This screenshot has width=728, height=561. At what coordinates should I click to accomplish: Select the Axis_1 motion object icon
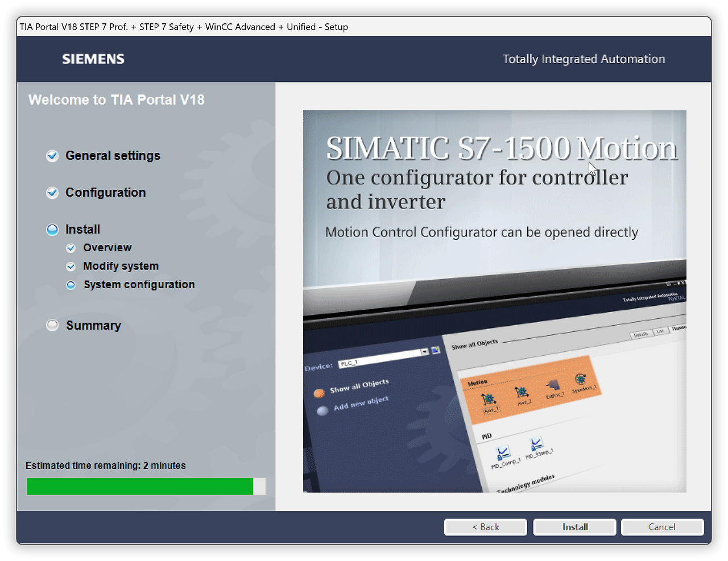coord(489,398)
